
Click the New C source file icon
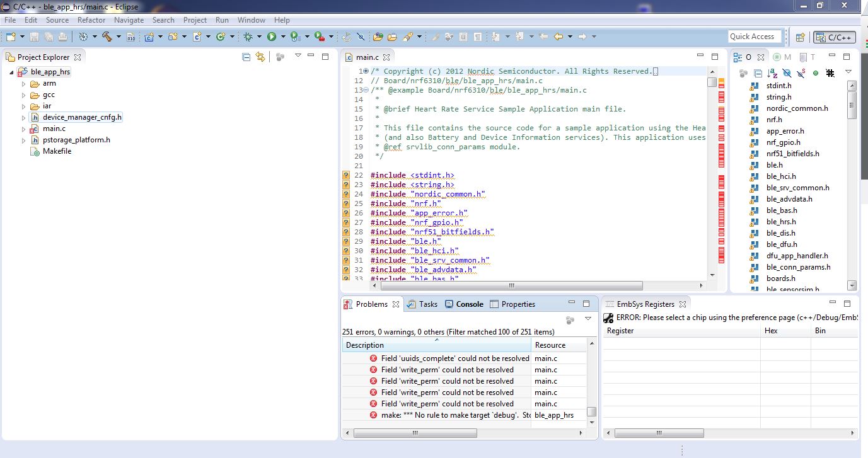(197, 37)
